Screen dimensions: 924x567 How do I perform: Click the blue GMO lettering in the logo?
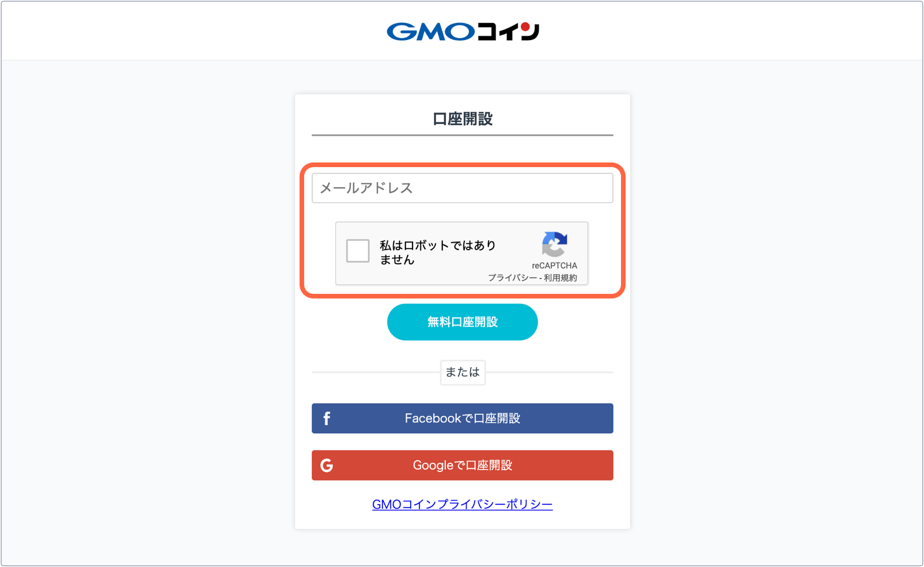[431, 32]
